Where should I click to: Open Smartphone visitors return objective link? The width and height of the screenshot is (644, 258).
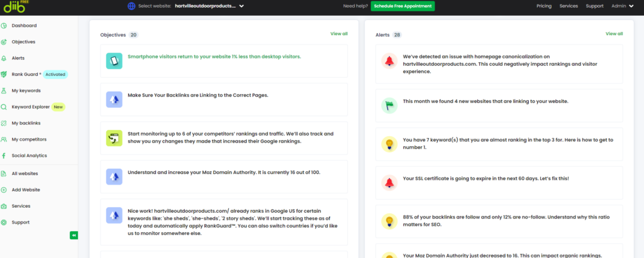214,56
